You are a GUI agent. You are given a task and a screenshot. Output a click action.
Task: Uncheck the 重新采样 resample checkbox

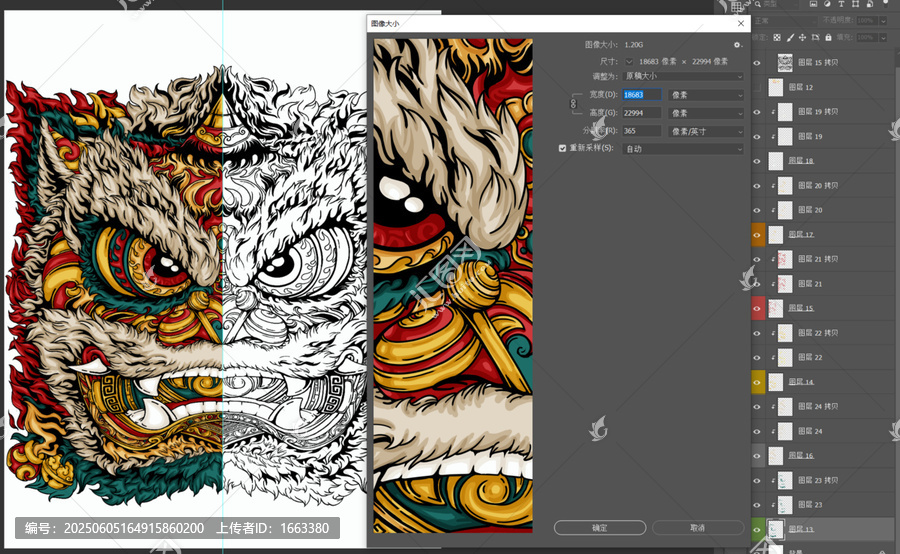click(x=562, y=148)
